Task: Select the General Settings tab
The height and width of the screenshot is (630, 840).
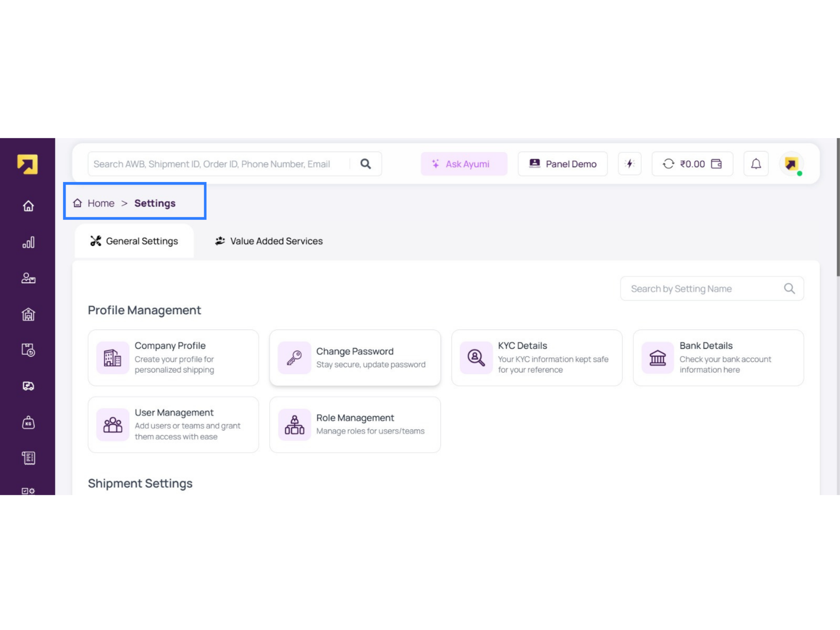Action: [134, 241]
